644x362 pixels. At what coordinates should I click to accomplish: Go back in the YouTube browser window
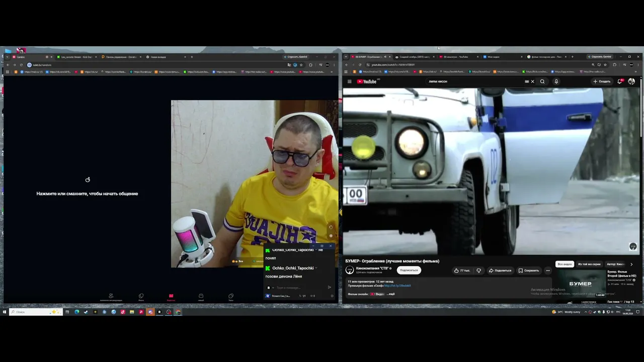tap(347, 65)
